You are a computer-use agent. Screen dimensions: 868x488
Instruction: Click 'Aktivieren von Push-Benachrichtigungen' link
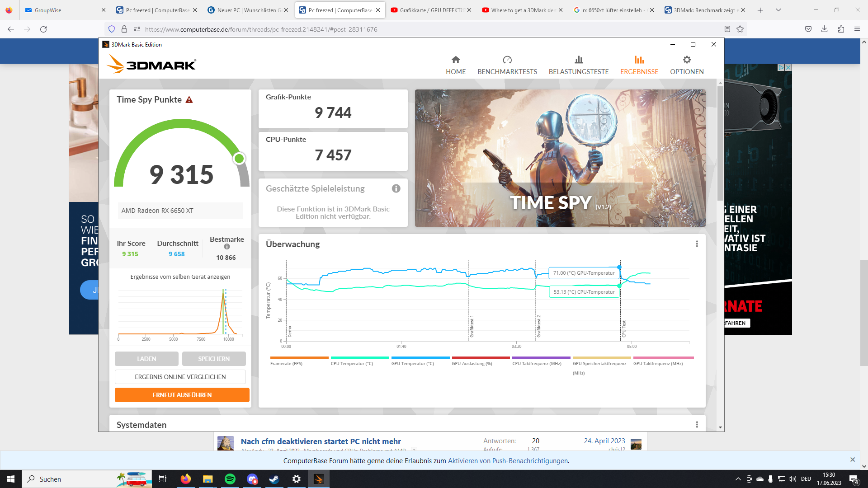coord(508,461)
